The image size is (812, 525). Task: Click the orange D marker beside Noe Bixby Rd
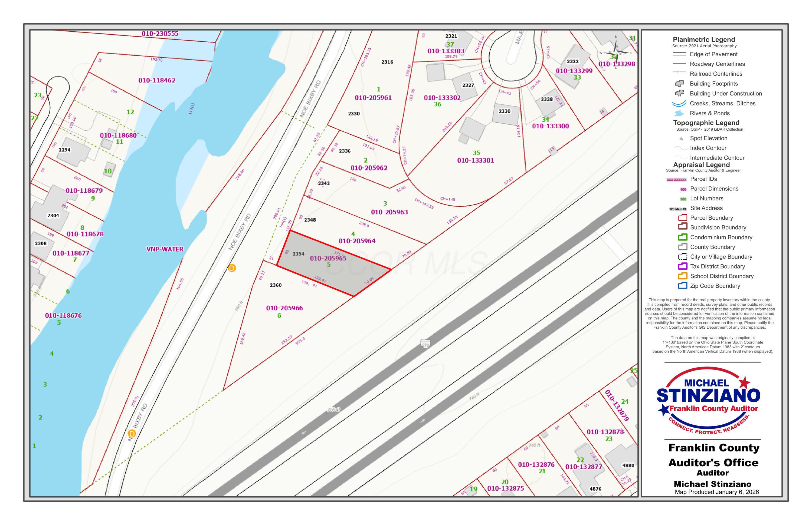tap(232, 268)
